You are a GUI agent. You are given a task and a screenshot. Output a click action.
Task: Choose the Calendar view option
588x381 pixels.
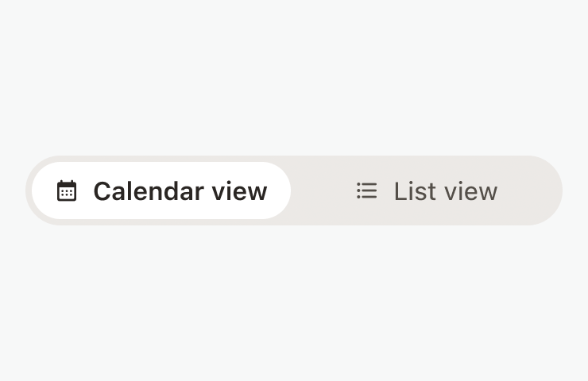pyautogui.click(x=161, y=190)
